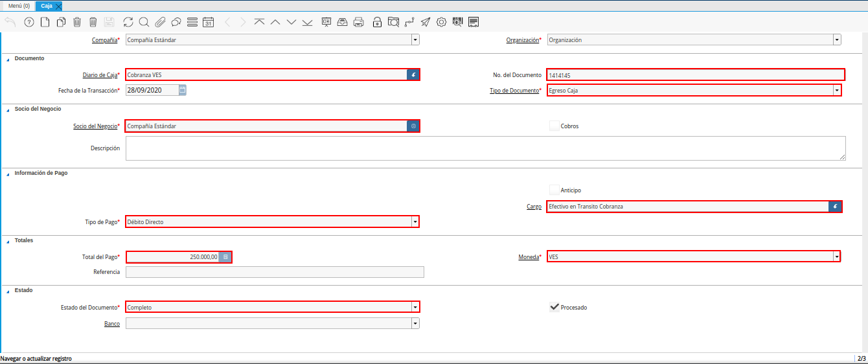This screenshot has height=364, width=868.
Task: Create a new record with New icon
Action: click(x=45, y=22)
